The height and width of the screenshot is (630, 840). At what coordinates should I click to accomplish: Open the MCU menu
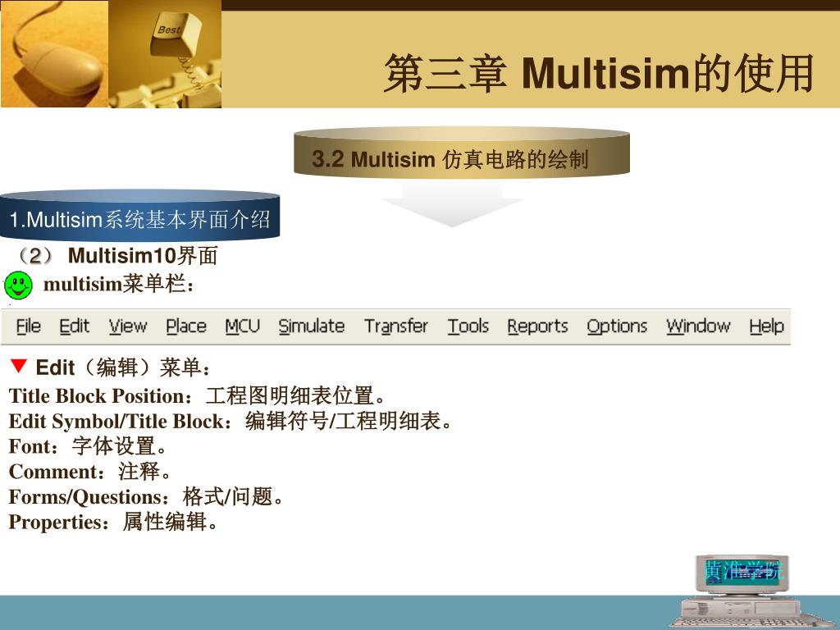point(242,326)
